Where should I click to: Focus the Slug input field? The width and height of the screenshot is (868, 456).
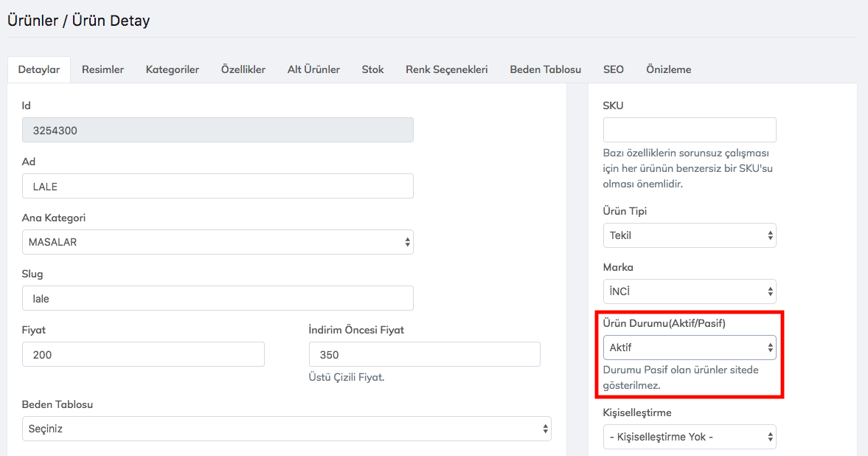point(218,298)
